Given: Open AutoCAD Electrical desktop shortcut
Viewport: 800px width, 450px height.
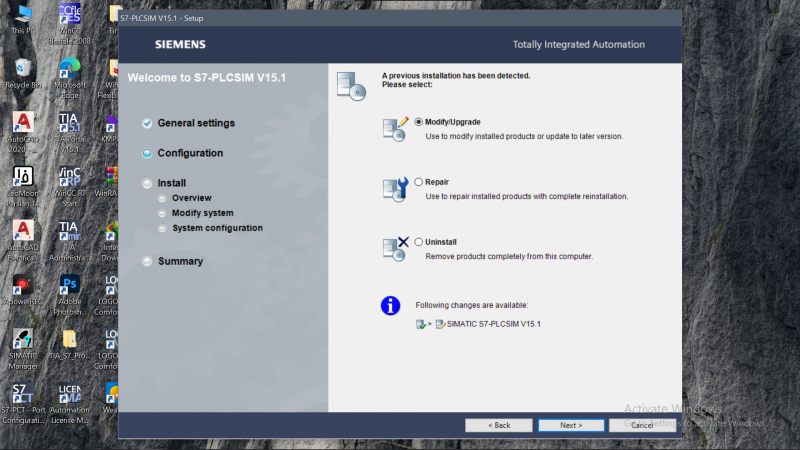Looking at the screenshot, I should (23, 241).
